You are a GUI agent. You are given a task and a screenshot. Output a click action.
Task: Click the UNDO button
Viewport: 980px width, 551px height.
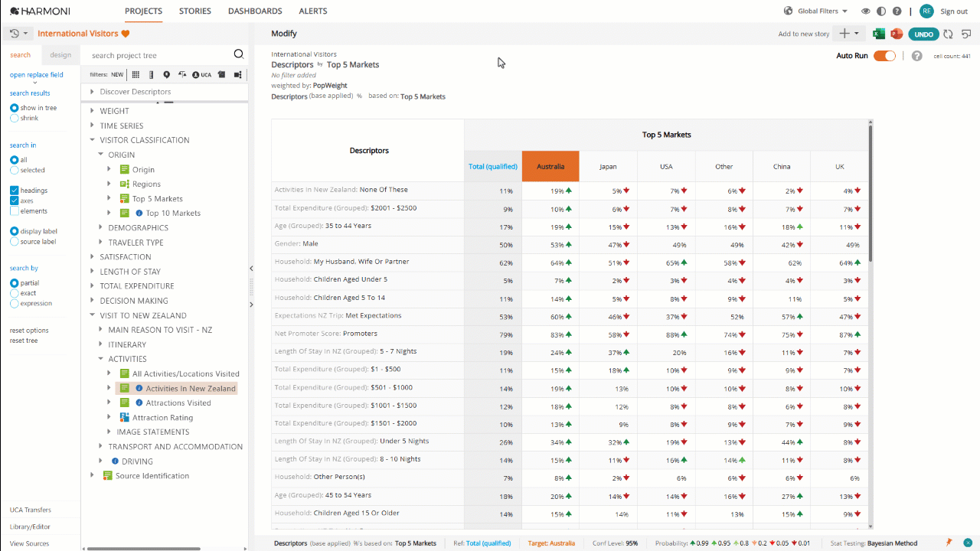pos(923,34)
